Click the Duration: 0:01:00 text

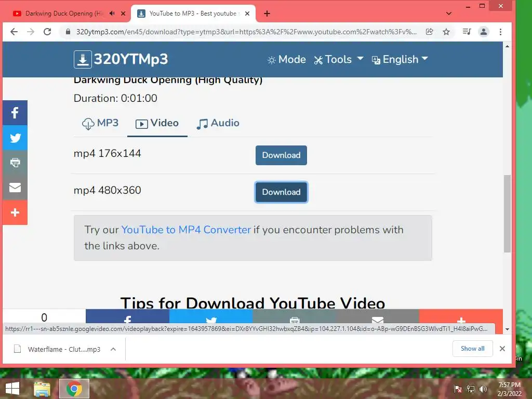coord(115,98)
